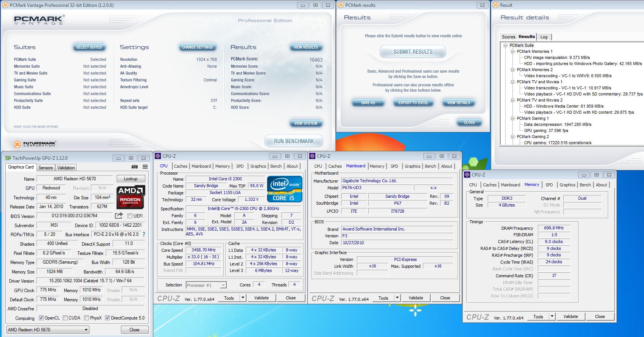
Task: Open Caches tab in CPU-Z CPU window
Action: coord(181,166)
